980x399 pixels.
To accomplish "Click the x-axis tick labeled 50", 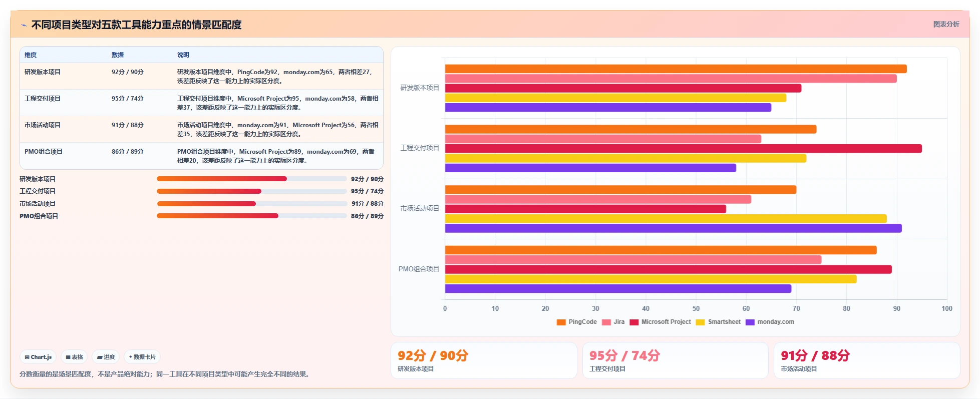I will click(x=696, y=308).
